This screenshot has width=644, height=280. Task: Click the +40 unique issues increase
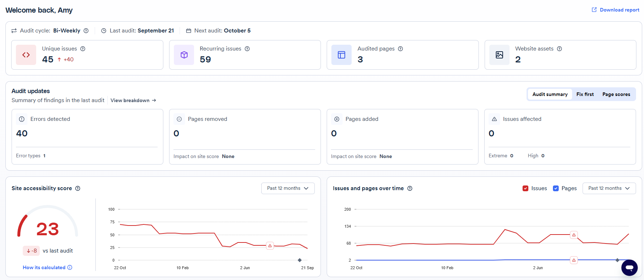[65, 60]
